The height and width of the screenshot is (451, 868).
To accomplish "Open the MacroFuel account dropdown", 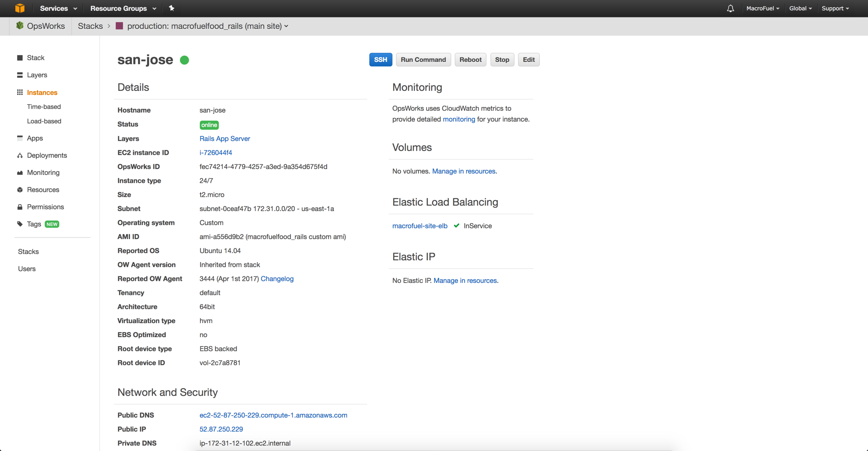I will 763,8.
